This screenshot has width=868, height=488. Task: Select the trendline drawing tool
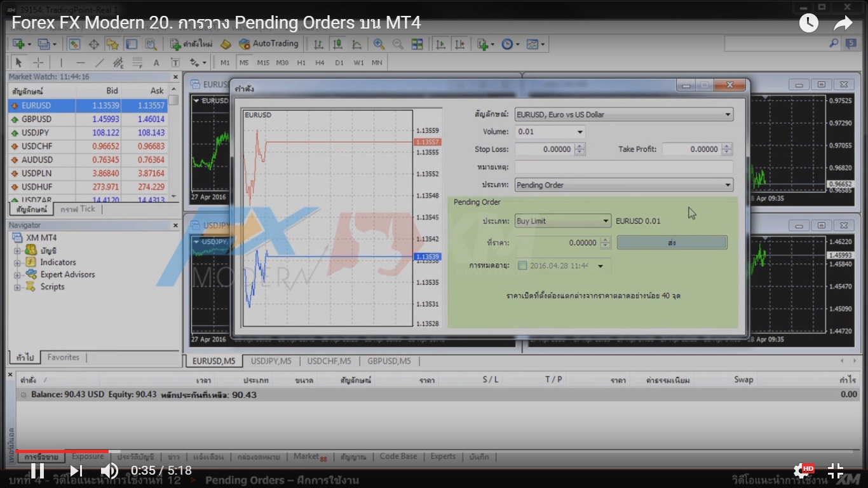coord(99,62)
